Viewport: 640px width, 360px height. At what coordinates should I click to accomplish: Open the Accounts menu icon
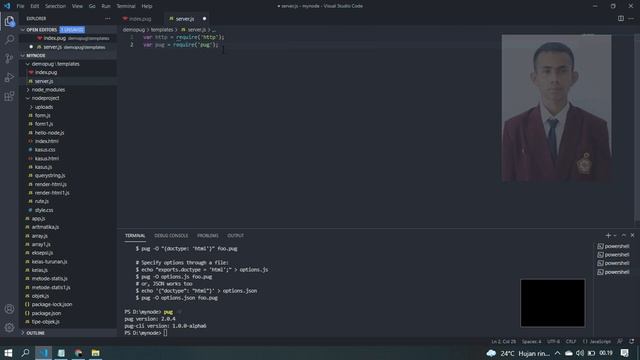[x=9, y=309]
